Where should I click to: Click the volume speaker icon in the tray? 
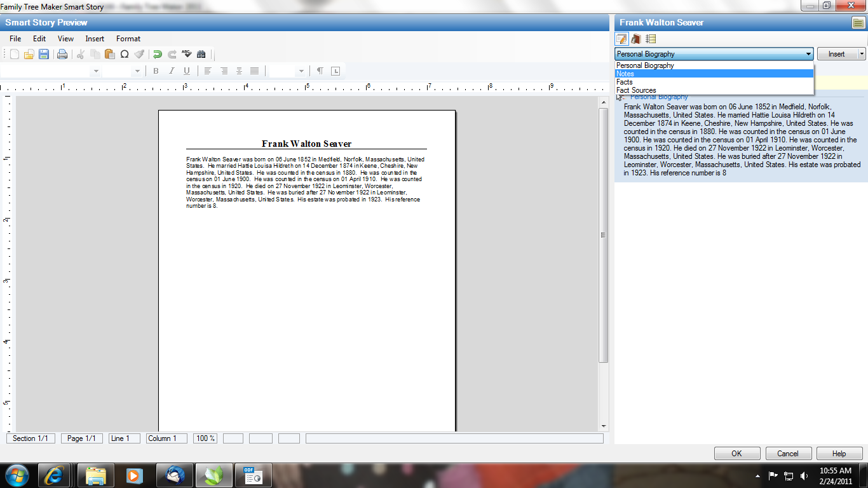(x=804, y=475)
